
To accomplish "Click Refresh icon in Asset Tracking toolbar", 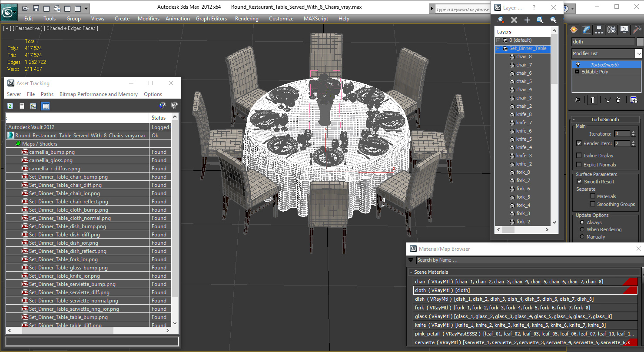I will [x=10, y=106].
